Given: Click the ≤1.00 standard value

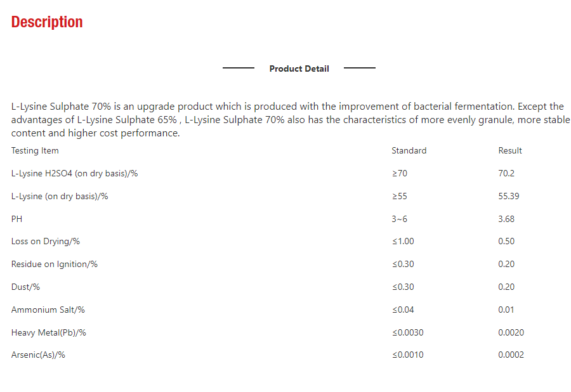Looking at the screenshot, I should (403, 241).
